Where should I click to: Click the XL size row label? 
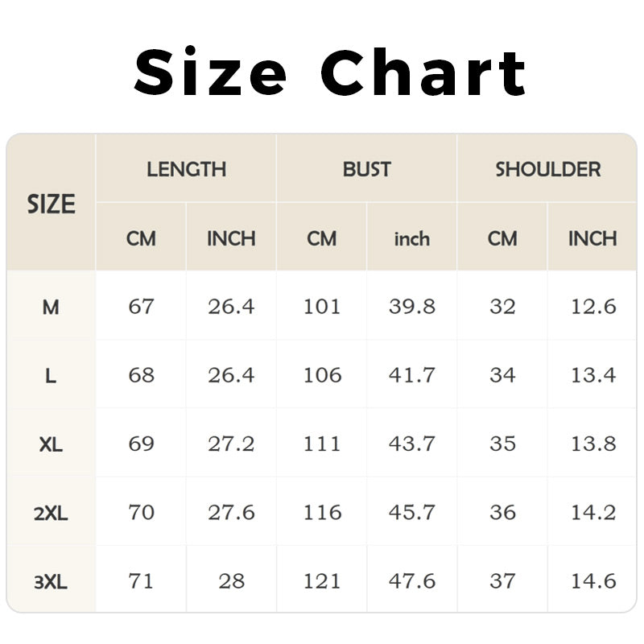point(51,444)
